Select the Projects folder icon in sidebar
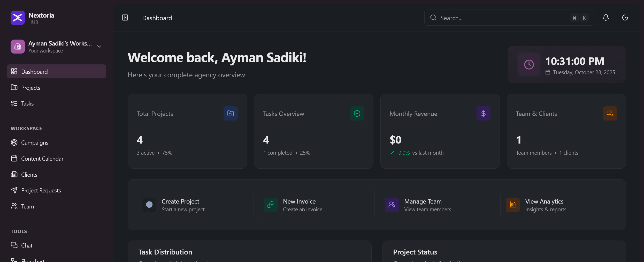Screen dimensions: 644x262 tap(14, 87)
